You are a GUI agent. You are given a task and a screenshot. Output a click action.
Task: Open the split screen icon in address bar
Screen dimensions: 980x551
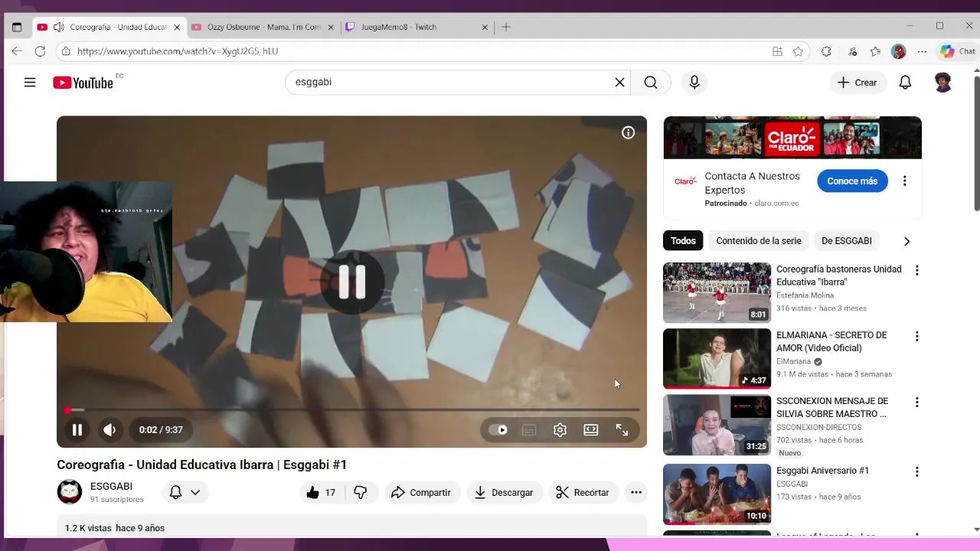777,51
